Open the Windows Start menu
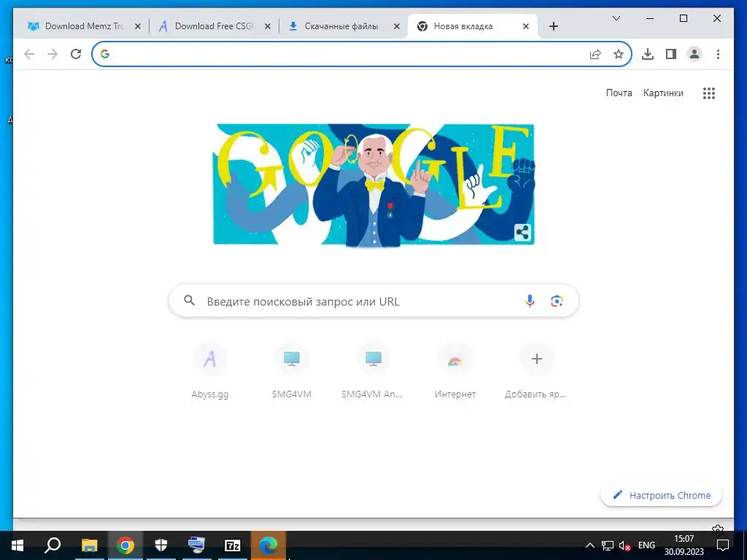Screen dimensions: 747x560 click(x=18, y=545)
